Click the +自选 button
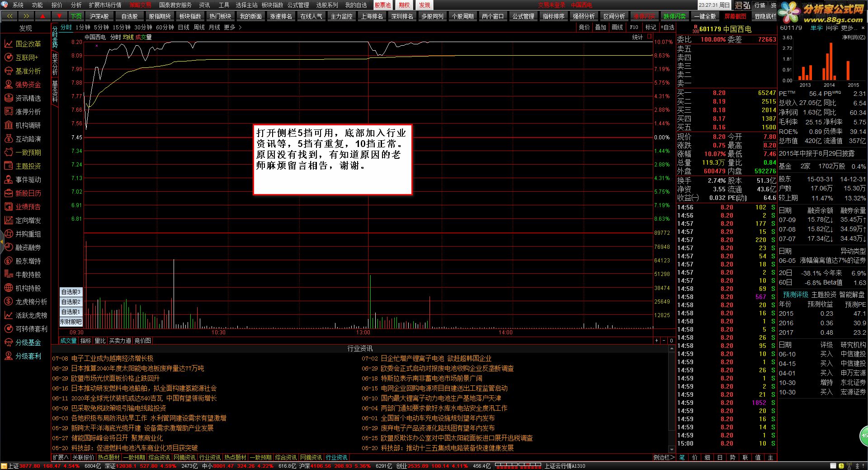This screenshot has width=868, height=470. 667,28
